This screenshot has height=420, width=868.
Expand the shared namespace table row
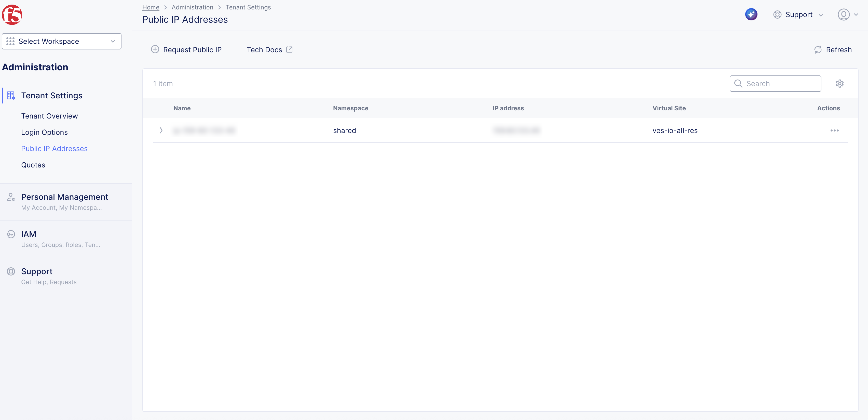(161, 130)
